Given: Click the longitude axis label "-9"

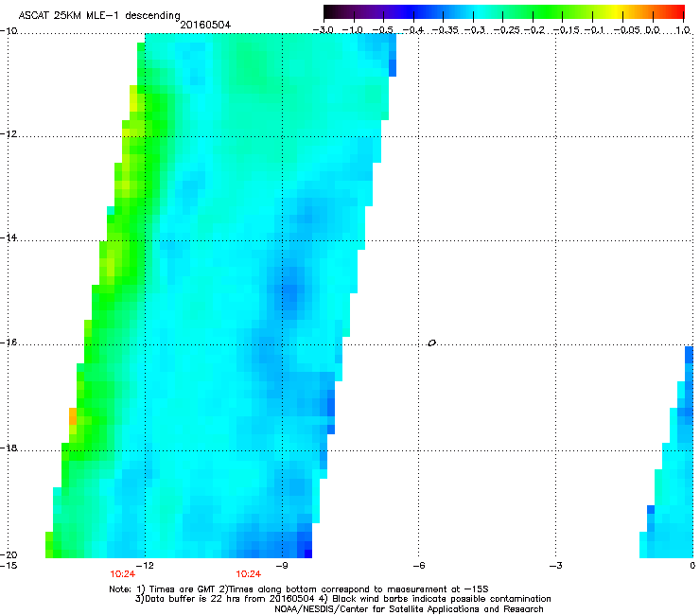Looking at the screenshot, I should (x=282, y=566).
